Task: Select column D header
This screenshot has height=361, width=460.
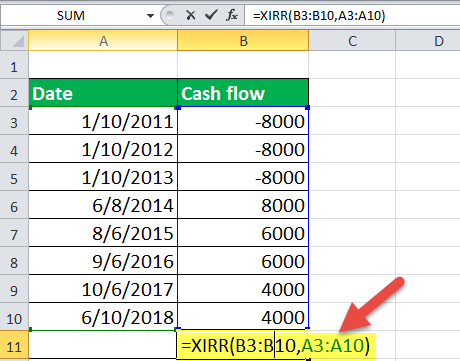Action: click(x=428, y=41)
